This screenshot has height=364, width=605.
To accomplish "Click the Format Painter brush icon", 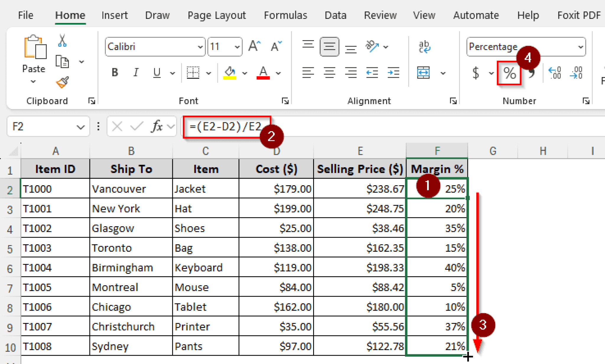I will (x=62, y=82).
